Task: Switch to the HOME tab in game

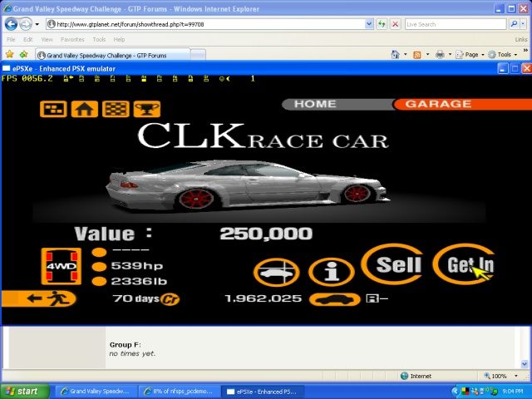Action: 316,105
